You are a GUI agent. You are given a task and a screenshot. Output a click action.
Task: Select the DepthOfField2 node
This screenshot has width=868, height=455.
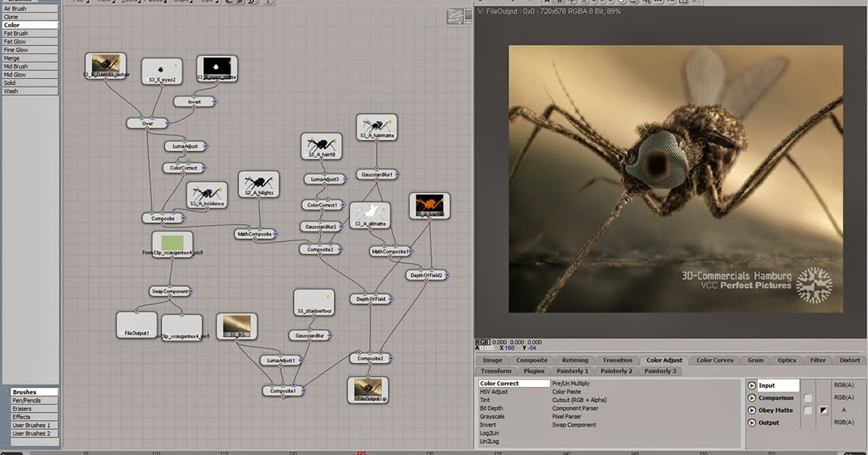click(426, 275)
